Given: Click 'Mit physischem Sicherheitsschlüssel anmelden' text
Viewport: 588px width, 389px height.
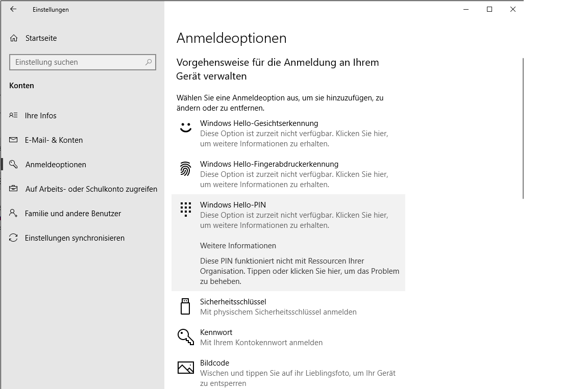Looking at the screenshot, I should point(278,312).
